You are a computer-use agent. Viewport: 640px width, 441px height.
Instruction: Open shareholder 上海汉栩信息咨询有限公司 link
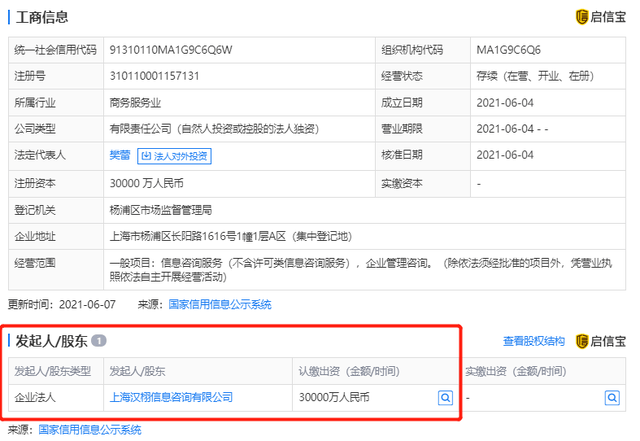pos(171,397)
